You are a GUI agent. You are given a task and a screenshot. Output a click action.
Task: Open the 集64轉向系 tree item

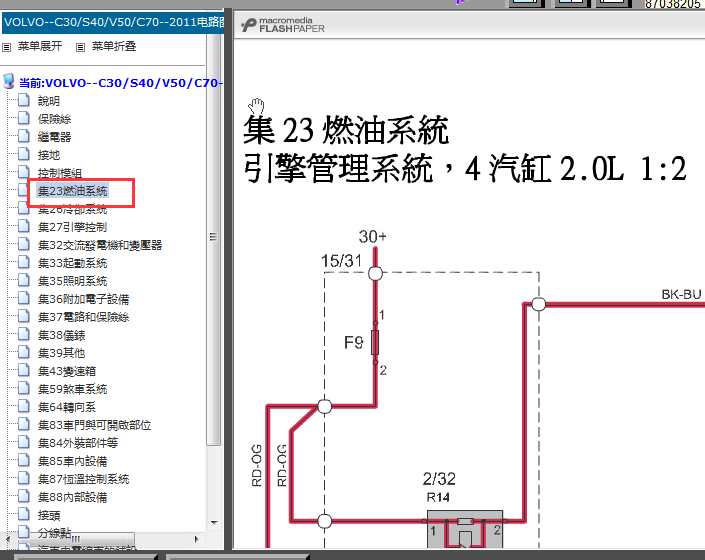pyautogui.click(x=67, y=407)
